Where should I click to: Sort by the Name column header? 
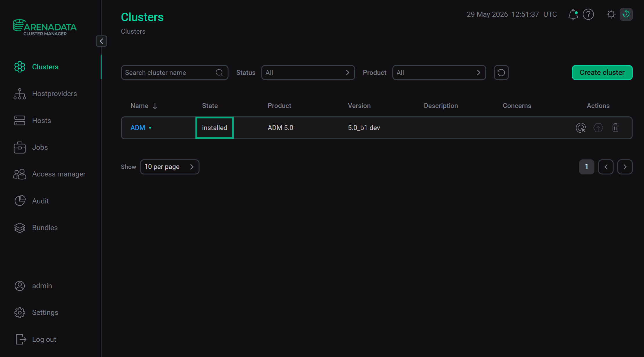pos(139,106)
